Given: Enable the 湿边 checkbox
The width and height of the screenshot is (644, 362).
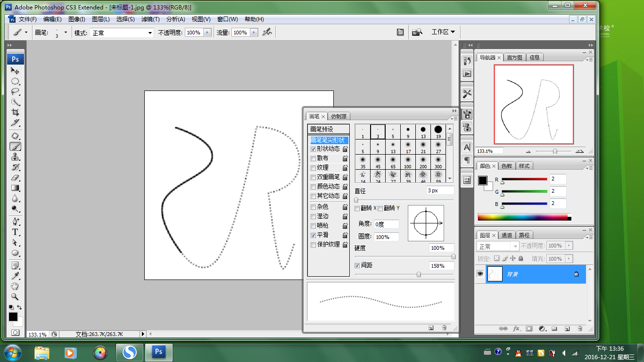Looking at the screenshot, I should point(314,216).
